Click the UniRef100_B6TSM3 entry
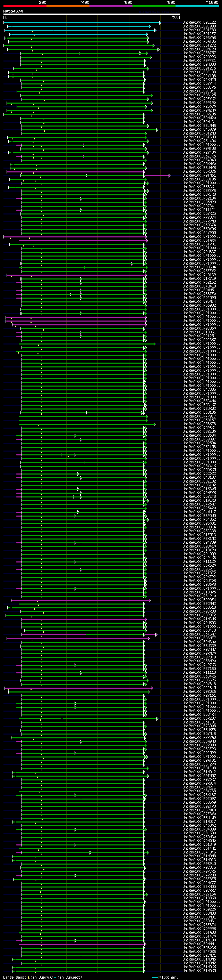222x980 pixels. [x=199, y=137]
